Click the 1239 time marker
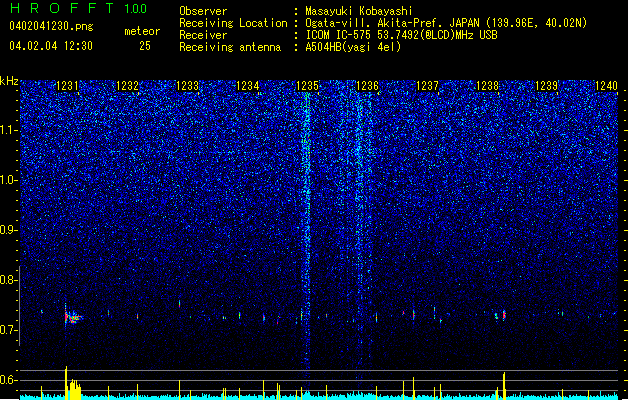 [x=547, y=86]
